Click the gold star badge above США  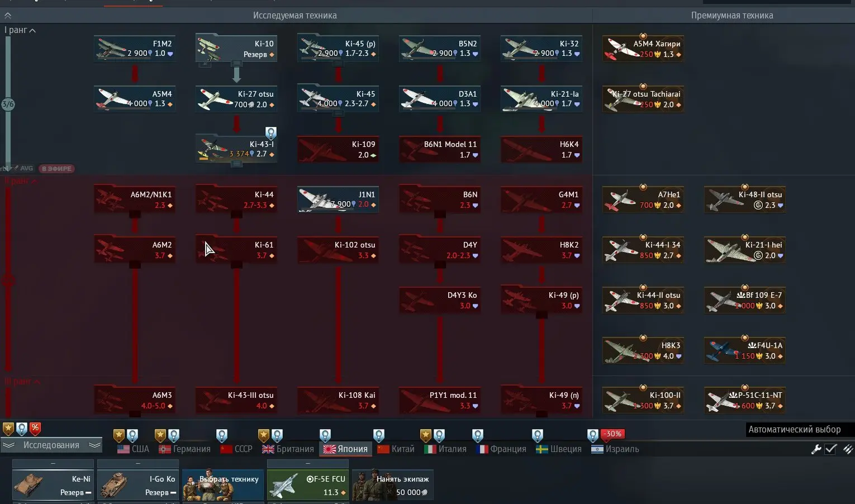point(118,435)
